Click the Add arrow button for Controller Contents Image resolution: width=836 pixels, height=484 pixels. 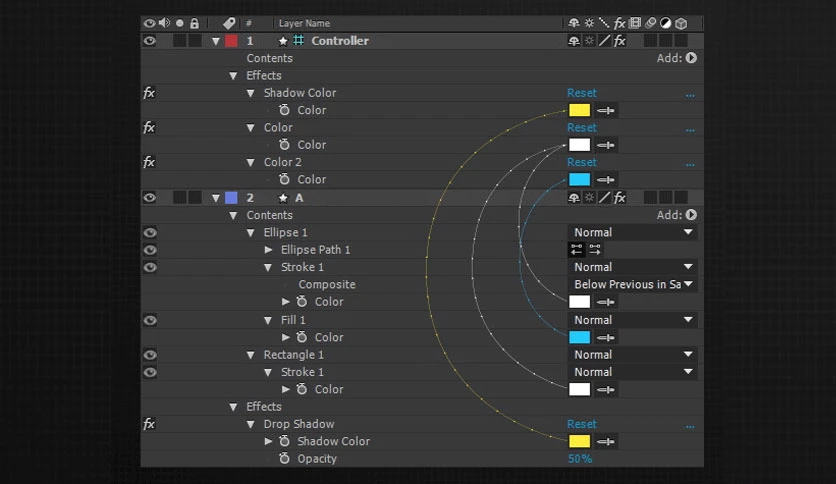pos(691,58)
